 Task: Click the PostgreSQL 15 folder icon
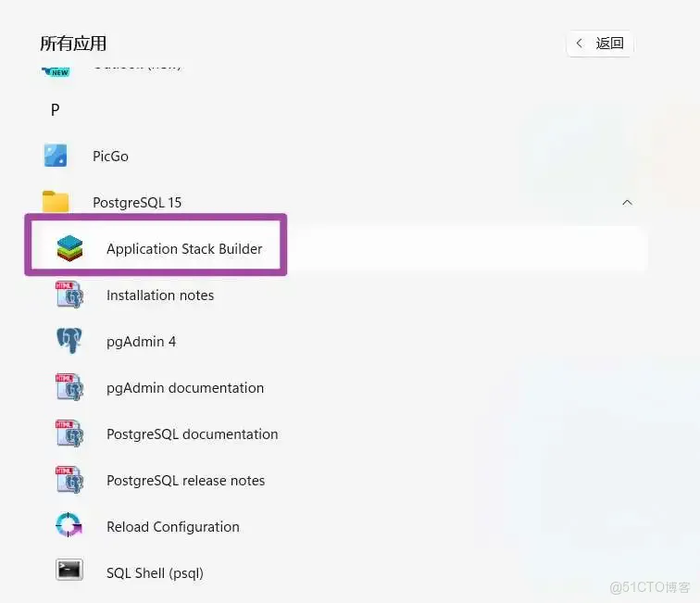(56, 201)
